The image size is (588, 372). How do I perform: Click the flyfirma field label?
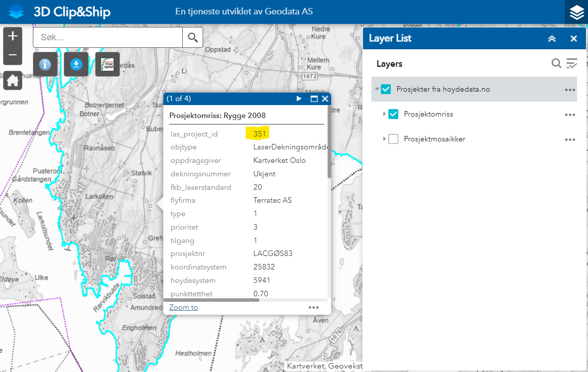point(183,200)
